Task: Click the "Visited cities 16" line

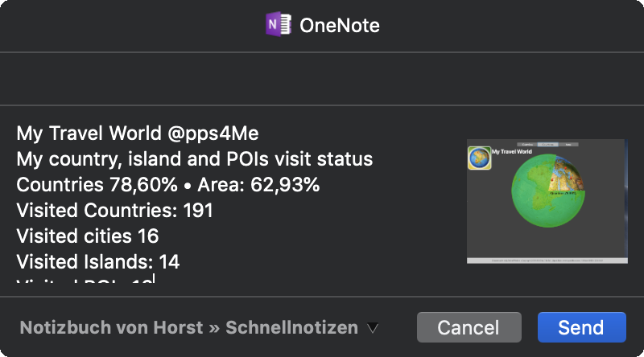Action: pyautogui.click(x=88, y=236)
